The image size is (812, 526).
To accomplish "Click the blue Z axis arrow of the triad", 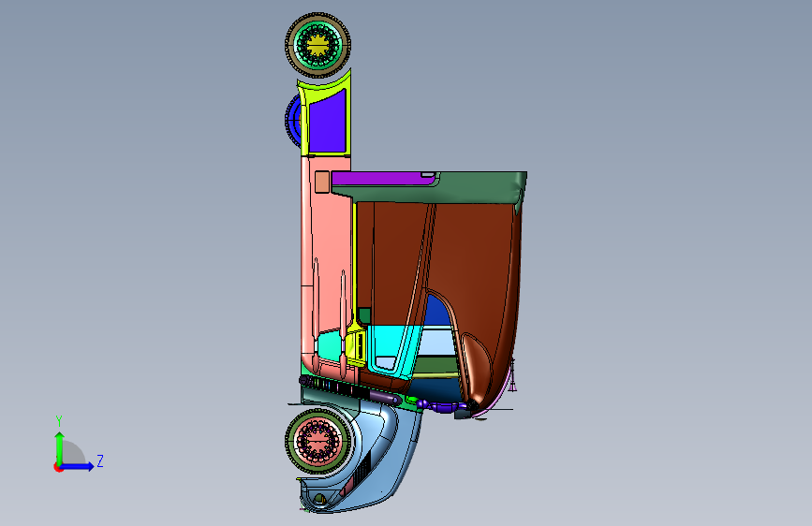I will click(x=78, y=466).
